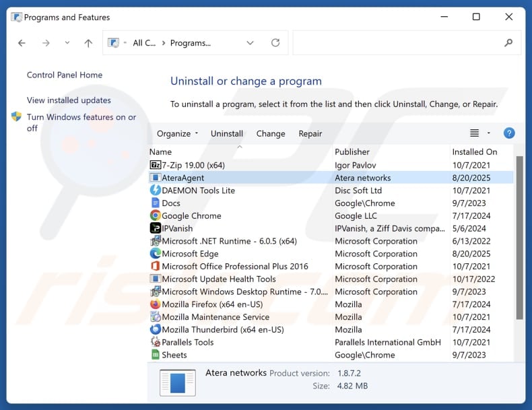The width and height of the screenshot is (532, 410).
Task: Select the Microsoft Edge entry
Action: click(x=331, y=254)
